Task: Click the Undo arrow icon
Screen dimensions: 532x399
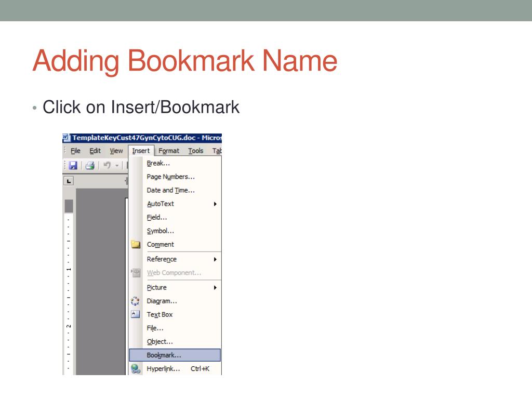Action: click(x=107, y=165)
